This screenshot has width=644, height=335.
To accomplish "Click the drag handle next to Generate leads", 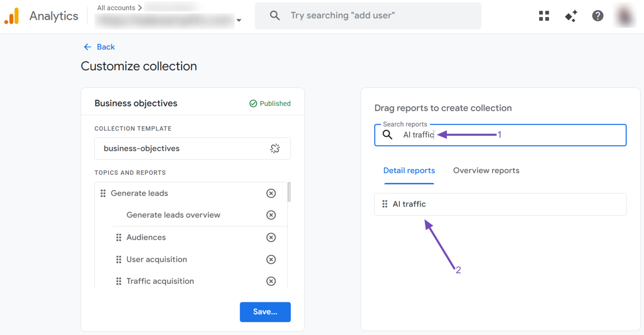I will [x=103, y=193].
